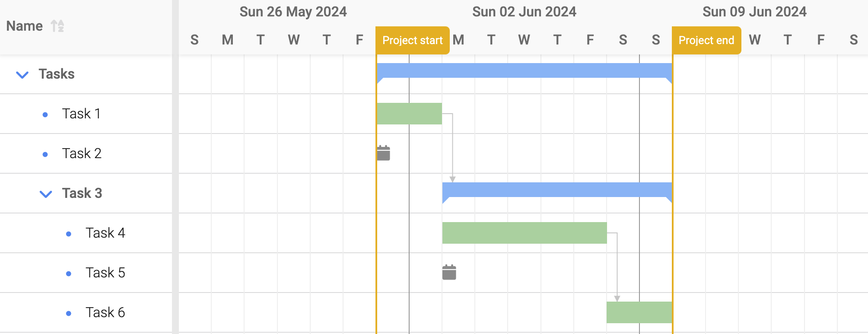Collapse the Task 3 subgroup chevron

tap(46, 194)
